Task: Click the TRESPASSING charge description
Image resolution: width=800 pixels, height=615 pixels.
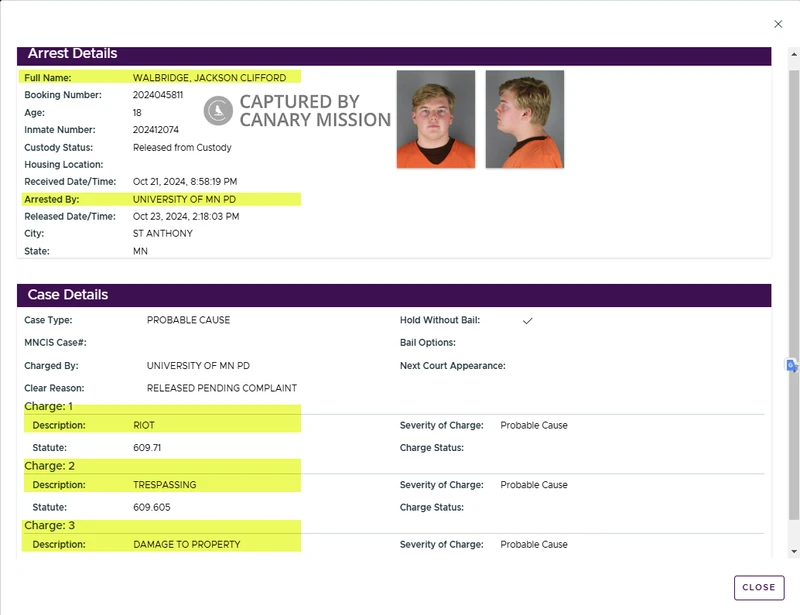Action: click(x=164, y=485)
